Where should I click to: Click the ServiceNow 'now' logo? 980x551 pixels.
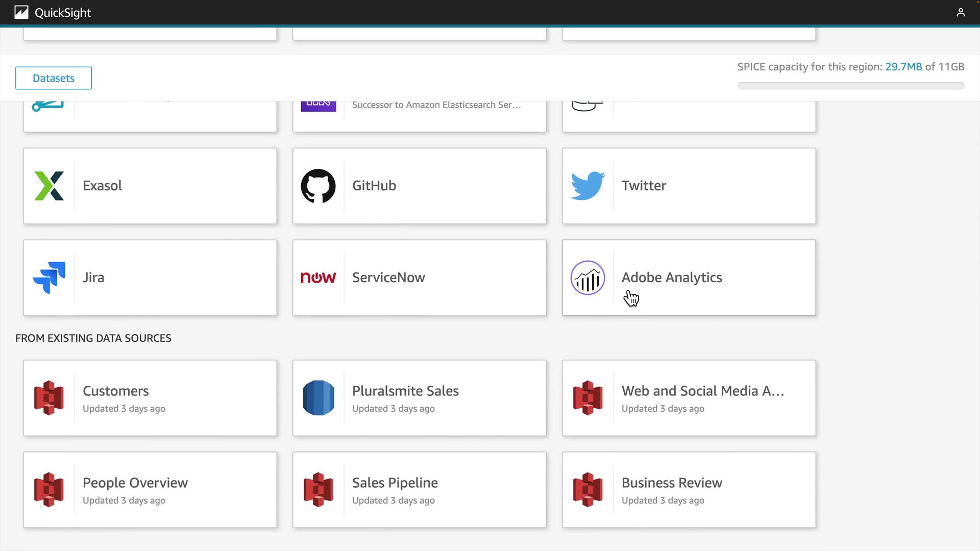(x=318, y=278)
